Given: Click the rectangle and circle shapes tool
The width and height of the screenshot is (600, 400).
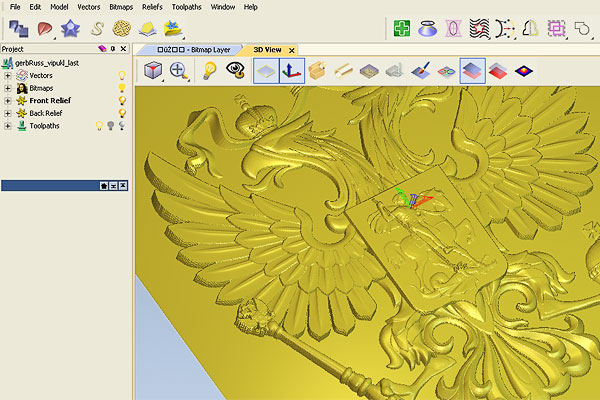Looking at the screenshot, I should pos(582,29).
